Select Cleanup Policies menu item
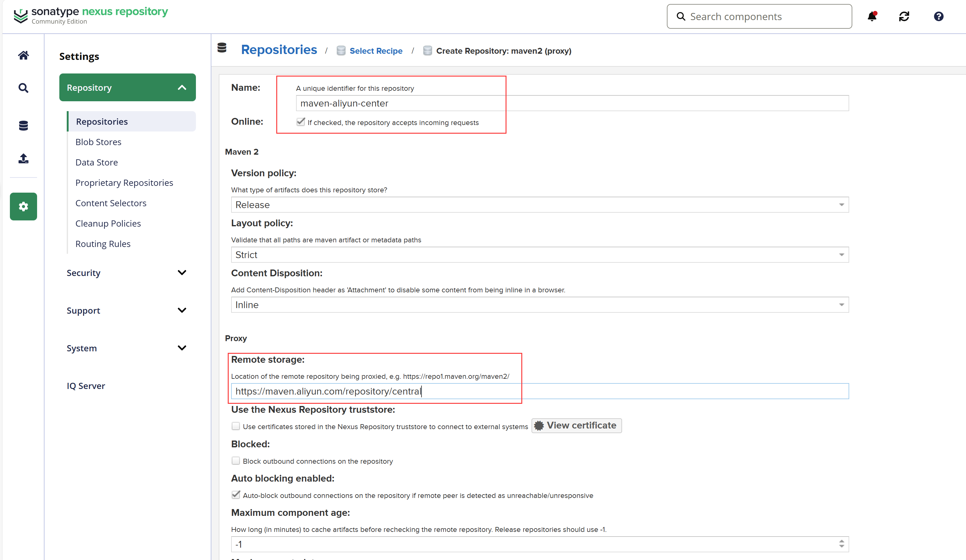 (x=108, y=224)
